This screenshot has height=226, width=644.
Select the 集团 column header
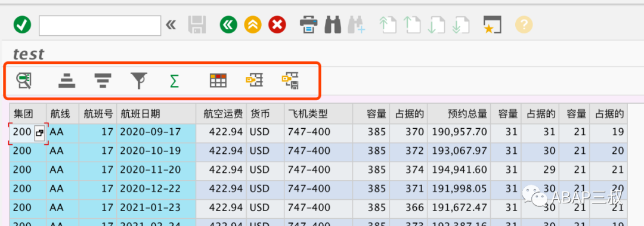tap(28, 113)
